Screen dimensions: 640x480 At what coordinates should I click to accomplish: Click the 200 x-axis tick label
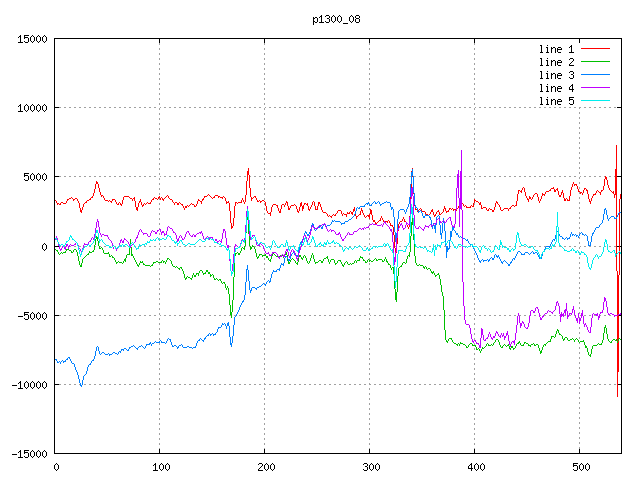coord(265,466)
